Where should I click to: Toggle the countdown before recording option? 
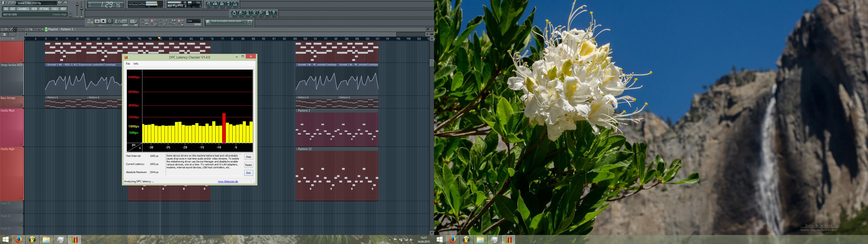152,21
